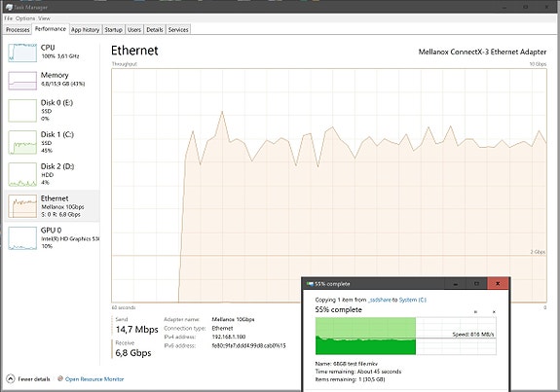
Task: Click the Ethernet mini graph in sidebar
Action: point(22,206)
